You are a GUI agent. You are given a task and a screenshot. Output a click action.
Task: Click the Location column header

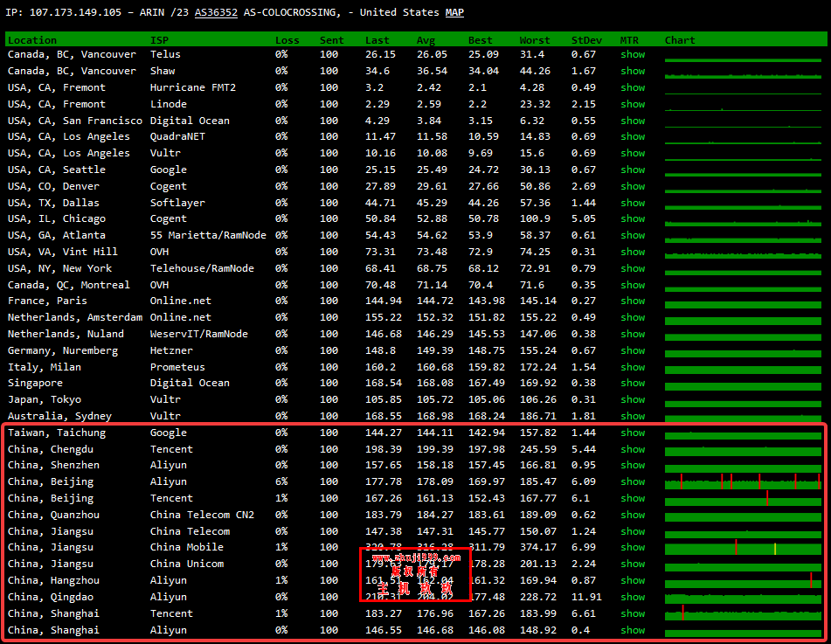click(x=32, y=40)
